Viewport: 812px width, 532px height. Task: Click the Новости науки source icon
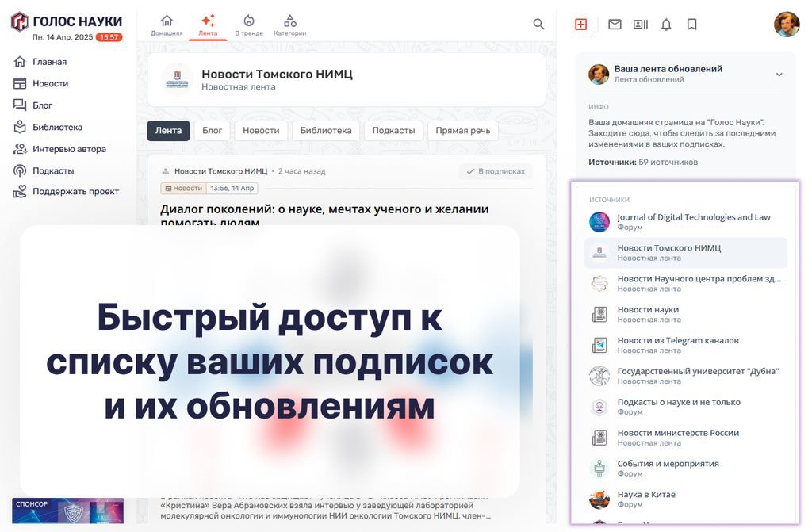[x=599, y=315]
